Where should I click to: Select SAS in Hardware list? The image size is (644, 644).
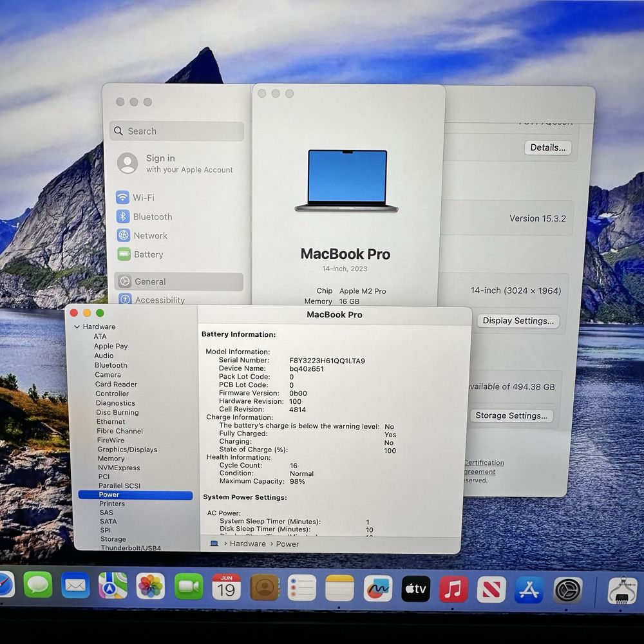click(x=106, y=513)
